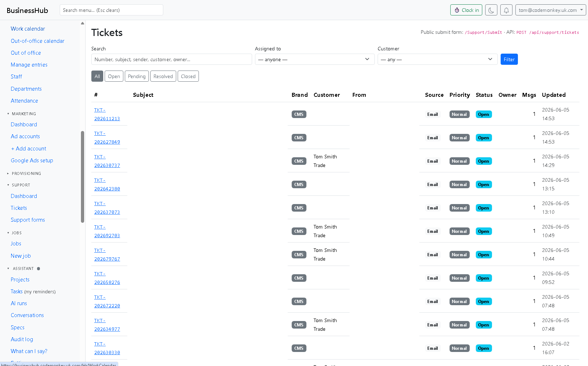Open the Customer filter dropdown

[437, 59]
